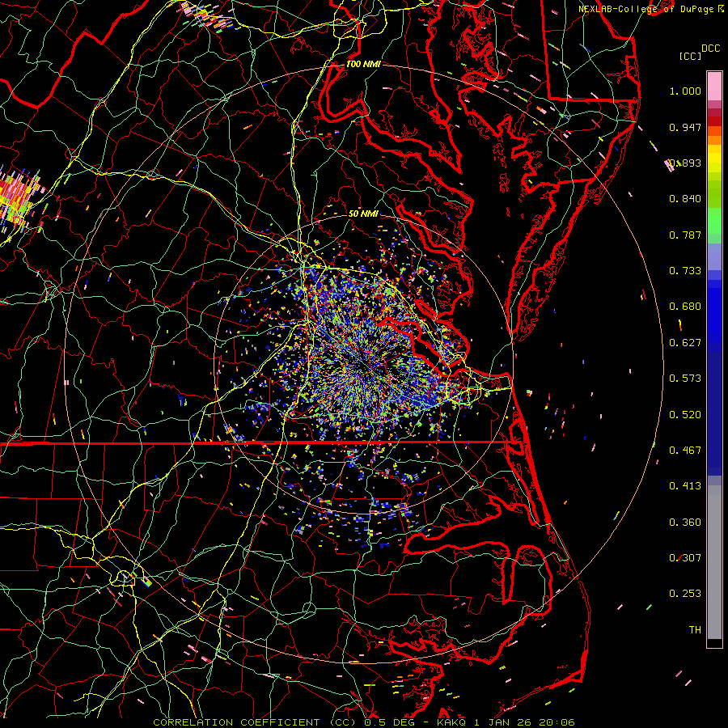This screenshot has width=728, height=728.
Task: Select the bright green color bar segment
Action: tap(714, 221)
